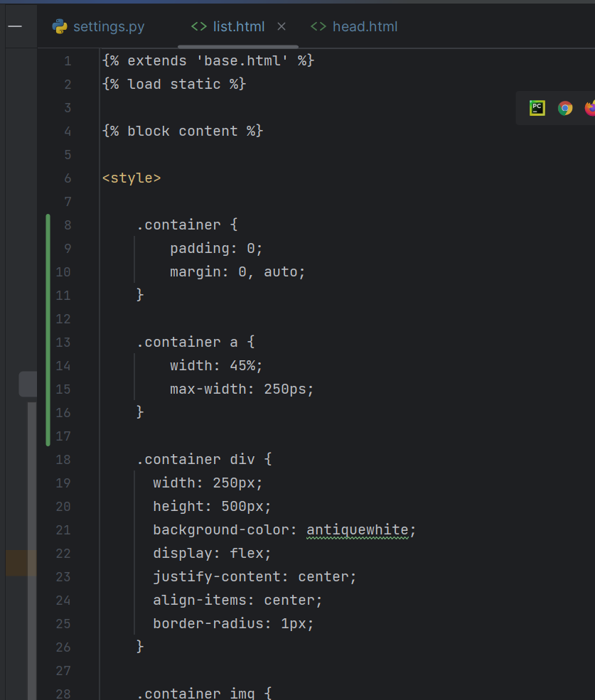
Task: Switch to the settings.py tab
Action: point(99,27)
